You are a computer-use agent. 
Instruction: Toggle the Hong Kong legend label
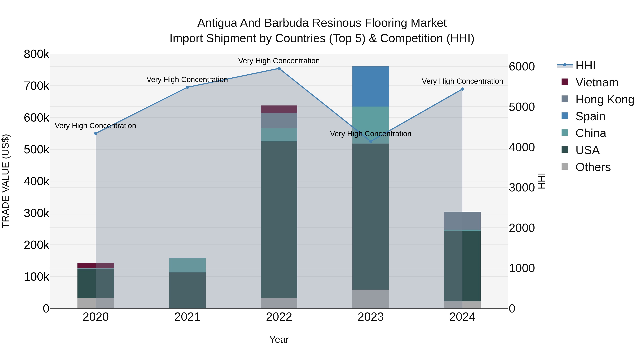tap(605, 99)
